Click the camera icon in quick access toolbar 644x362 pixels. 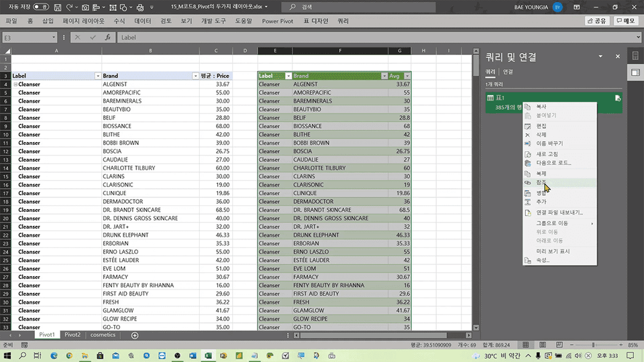(85, 7)
